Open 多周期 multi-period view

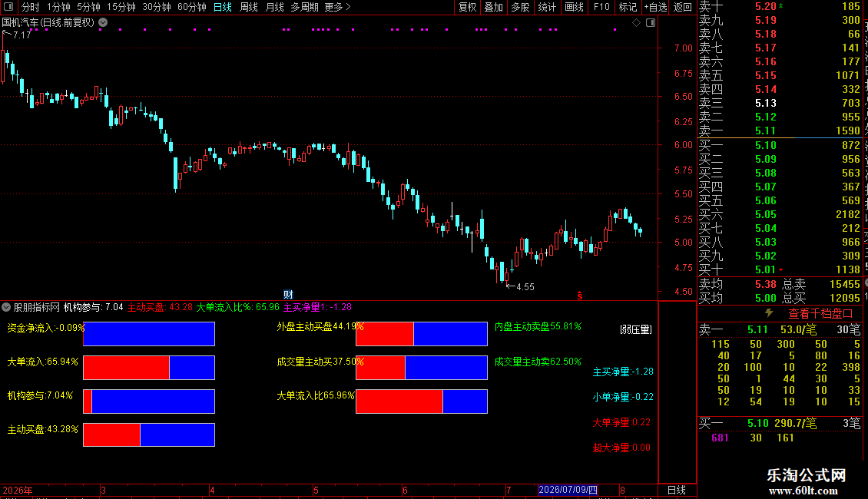[304, 7]
